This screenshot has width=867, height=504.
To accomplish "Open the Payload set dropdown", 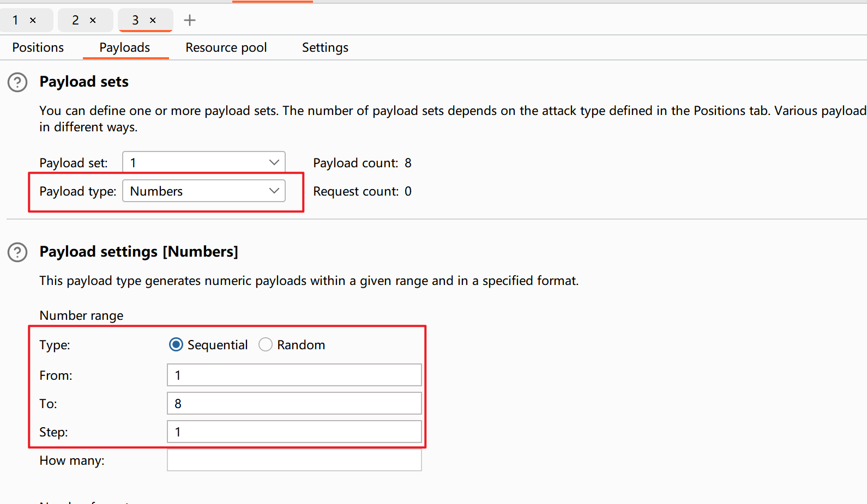I will point(203,162).
